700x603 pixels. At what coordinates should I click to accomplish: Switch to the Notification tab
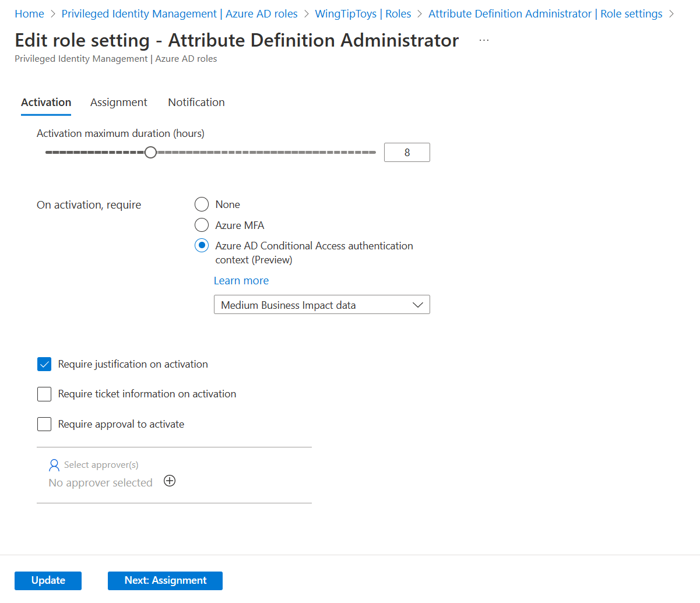[x=196, y=103]
